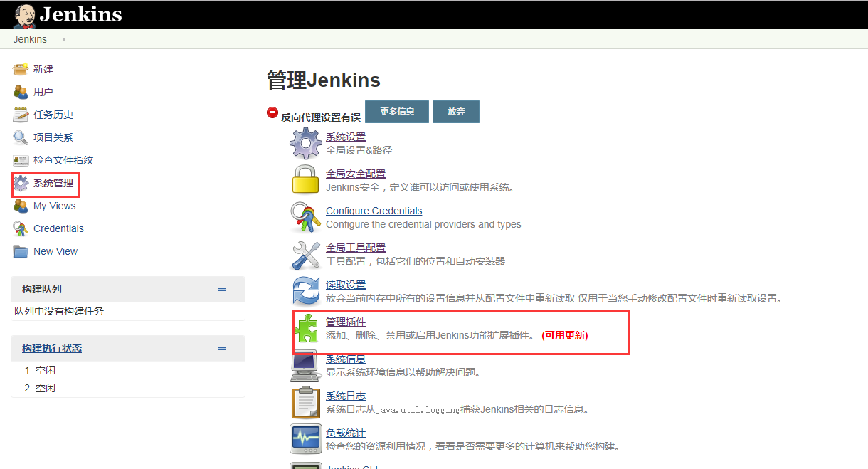Click the lock icon for 全局安全配置
This screenshot has width=868, height=469.
click(306, 179)
